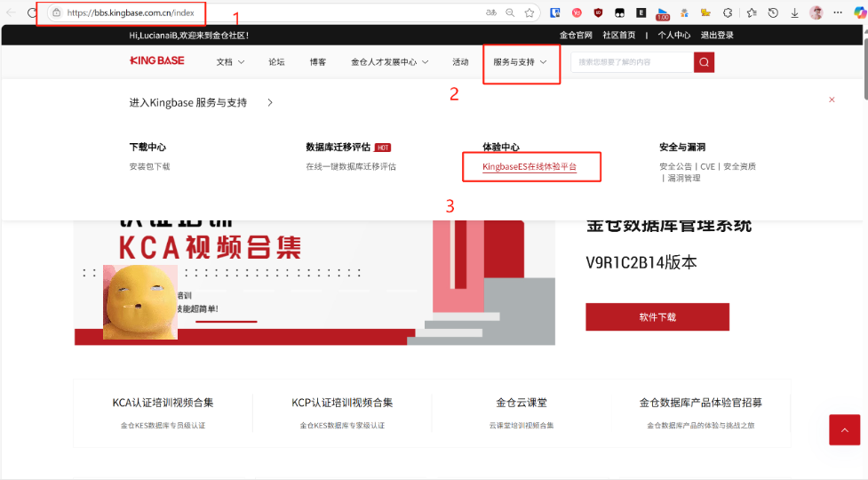868x480 pixels.
Task: Open the CVE link
Action: [707, 166]
